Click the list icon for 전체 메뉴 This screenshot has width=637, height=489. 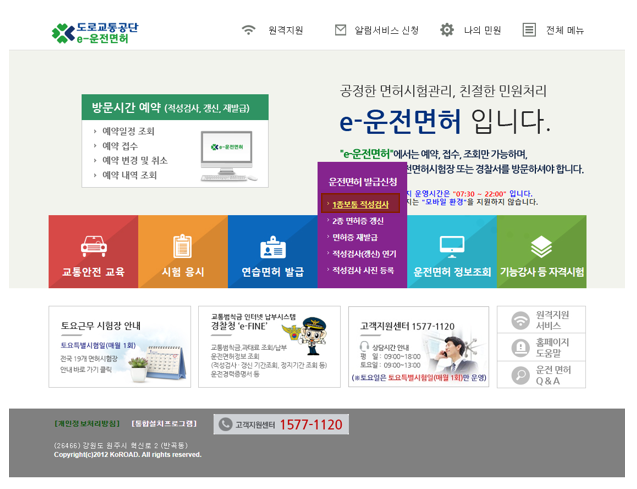tap(529, 30)
